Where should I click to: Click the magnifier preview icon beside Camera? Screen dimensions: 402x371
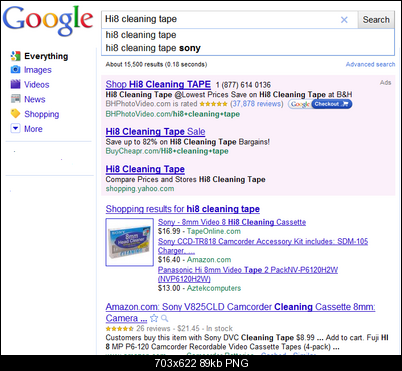coord(164,318)
